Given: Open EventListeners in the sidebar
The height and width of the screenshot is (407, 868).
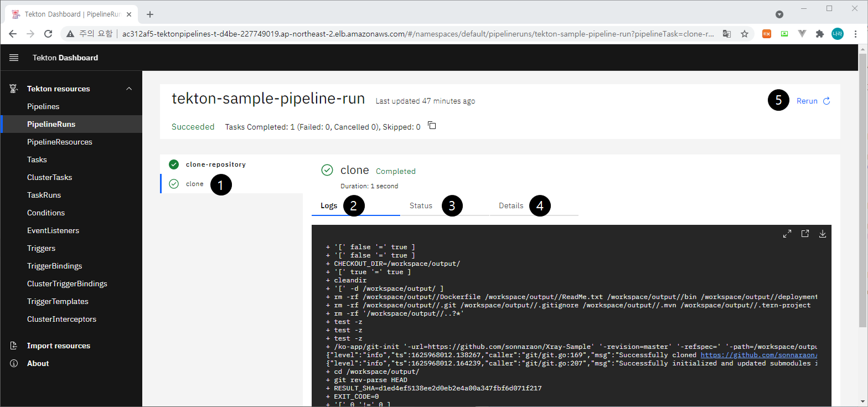Looking at the screenshot, I should (71, 230).
